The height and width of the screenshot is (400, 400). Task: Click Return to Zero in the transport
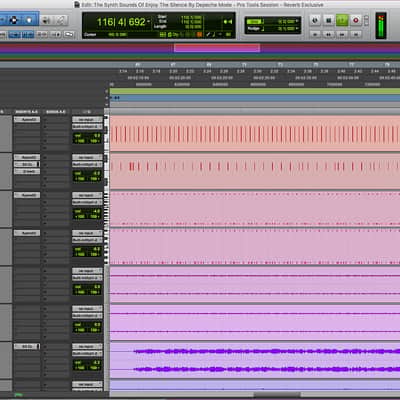point(315,34)
